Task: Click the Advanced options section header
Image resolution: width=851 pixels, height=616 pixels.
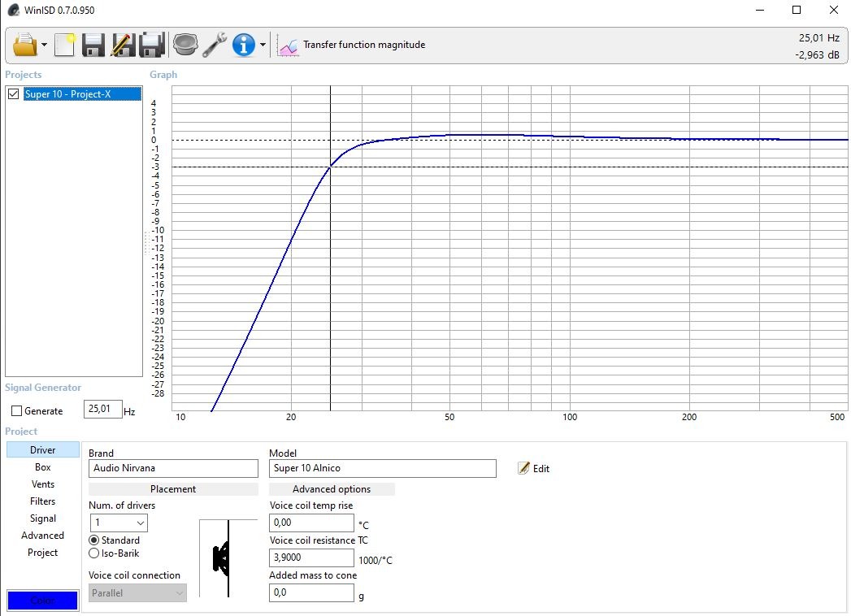Action: (332, 489)
